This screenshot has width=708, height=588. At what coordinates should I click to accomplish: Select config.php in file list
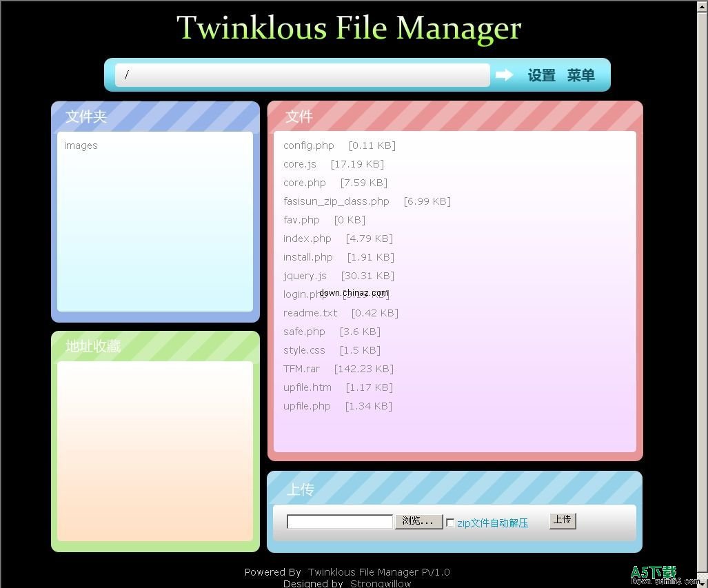(x=308, y=145)
